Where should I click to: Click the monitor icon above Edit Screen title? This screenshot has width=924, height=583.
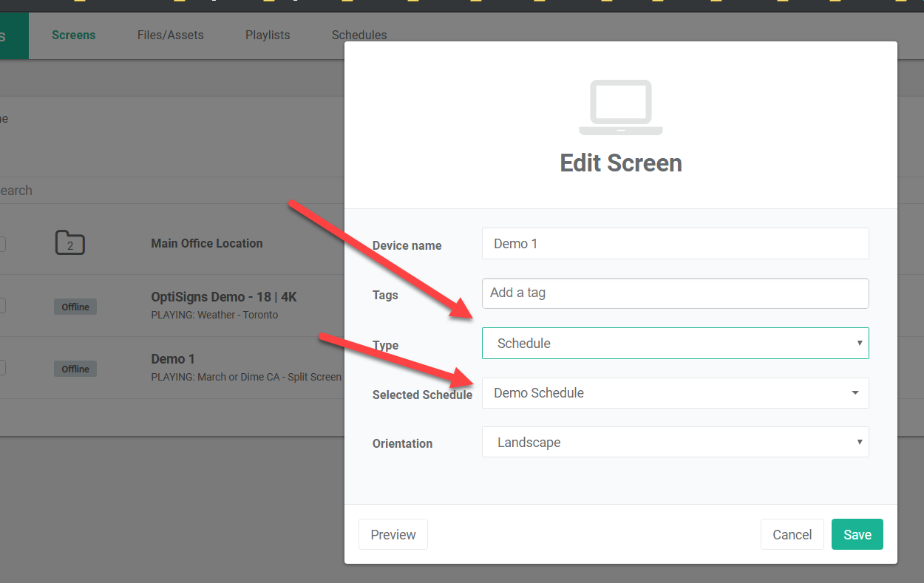coord(620,107)
